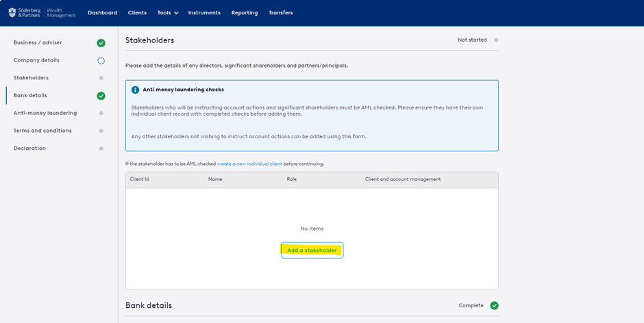644x323 pixels.
Task: Go to the Clients menu item
Action: (x=137, y=12)
